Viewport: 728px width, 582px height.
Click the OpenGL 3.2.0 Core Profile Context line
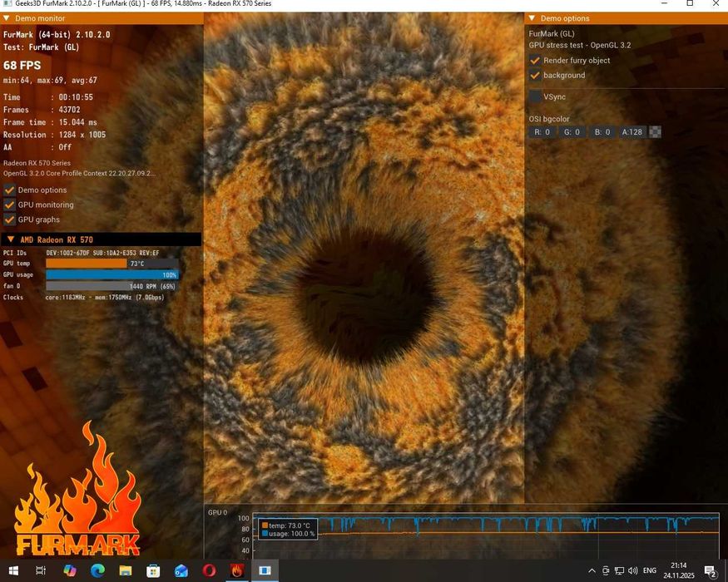[79, 174]
